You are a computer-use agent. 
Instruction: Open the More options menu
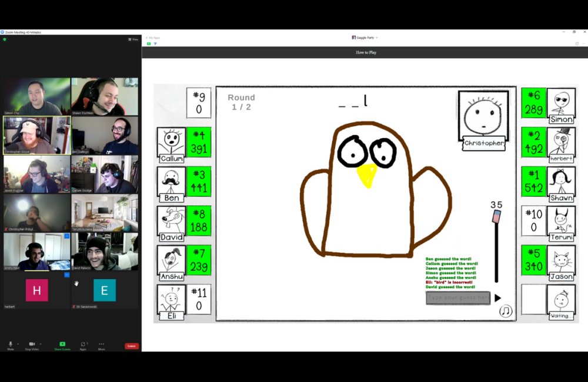[101, 344]
